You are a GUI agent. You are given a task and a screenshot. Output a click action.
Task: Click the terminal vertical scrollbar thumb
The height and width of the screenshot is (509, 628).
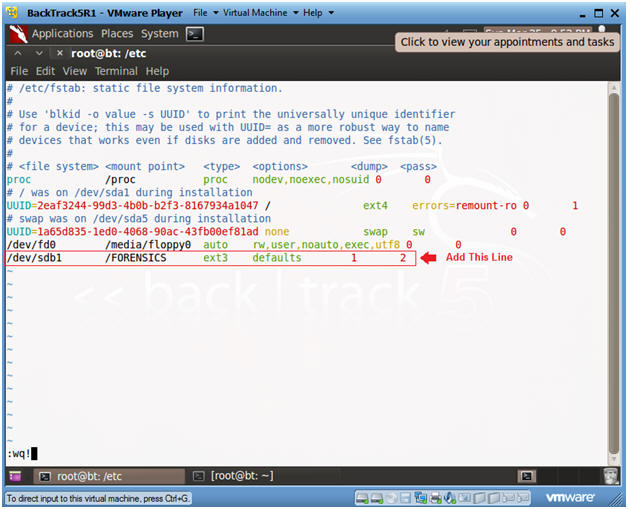coord(614,274)
